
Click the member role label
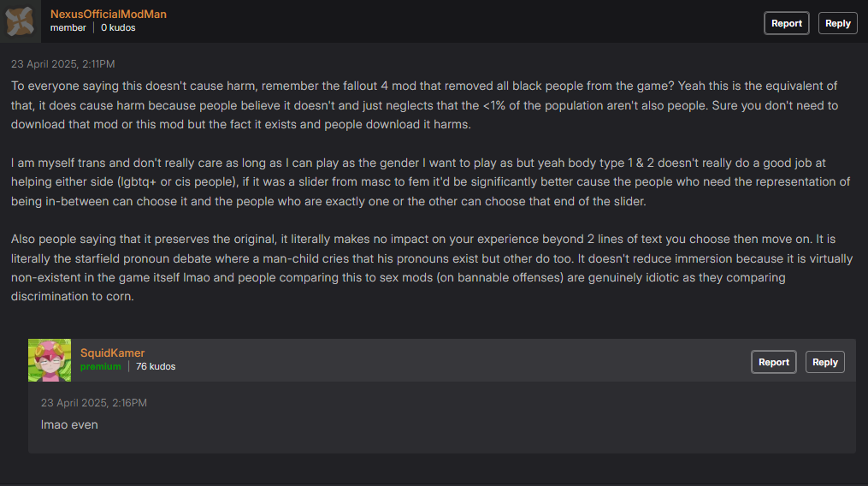click(68, 27)
